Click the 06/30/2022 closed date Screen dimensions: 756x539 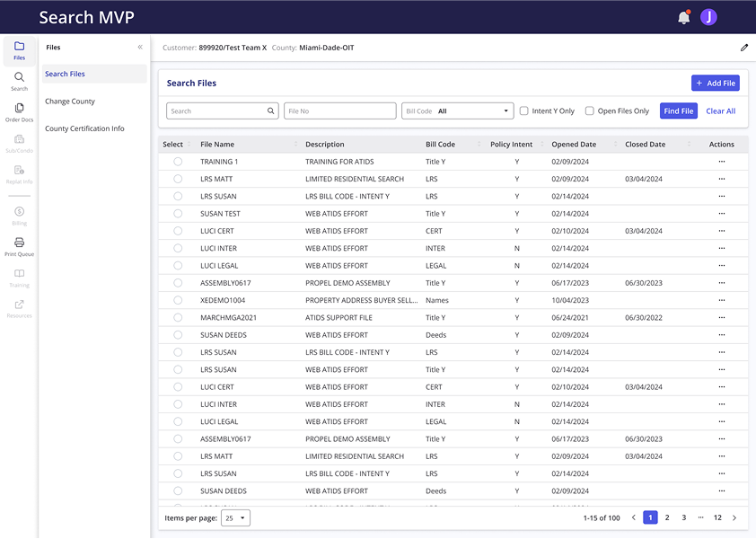(644, 317)
